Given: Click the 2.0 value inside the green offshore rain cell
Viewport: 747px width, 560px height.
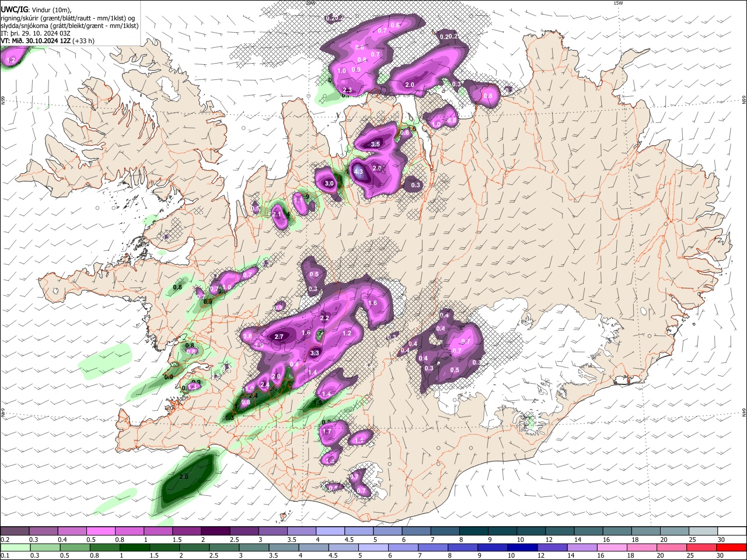Looking at the screenshot, I should point(184,477).
